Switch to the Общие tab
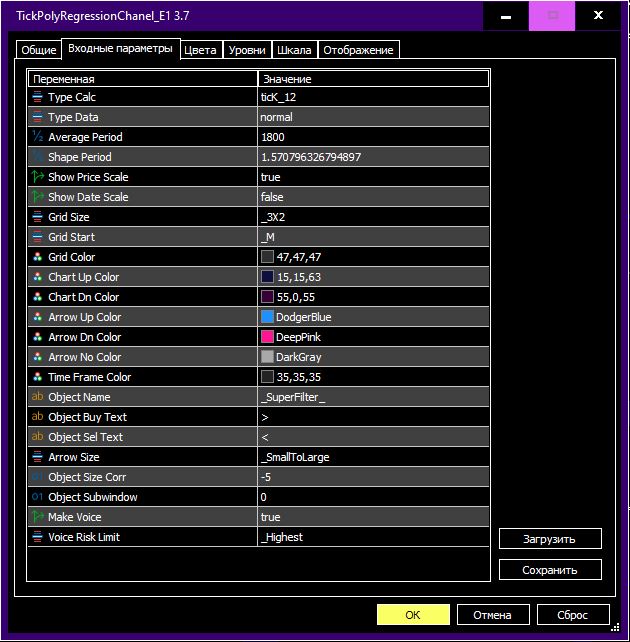The image size is (630, 642). coord(38,50)
